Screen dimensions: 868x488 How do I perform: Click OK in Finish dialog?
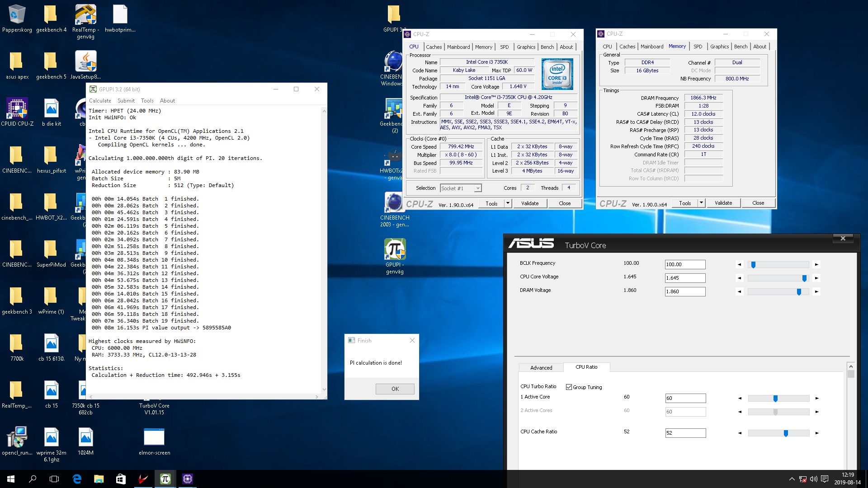[x=395, y=389]
